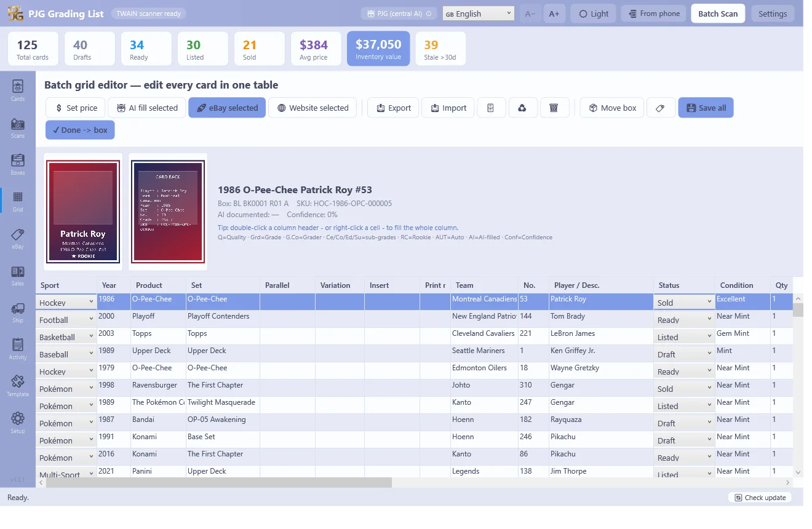This screenshot has height=529, width=812.
Task: Click the Stale >30d stat tile
Action: pyautogui.click(x=440, y=49)
